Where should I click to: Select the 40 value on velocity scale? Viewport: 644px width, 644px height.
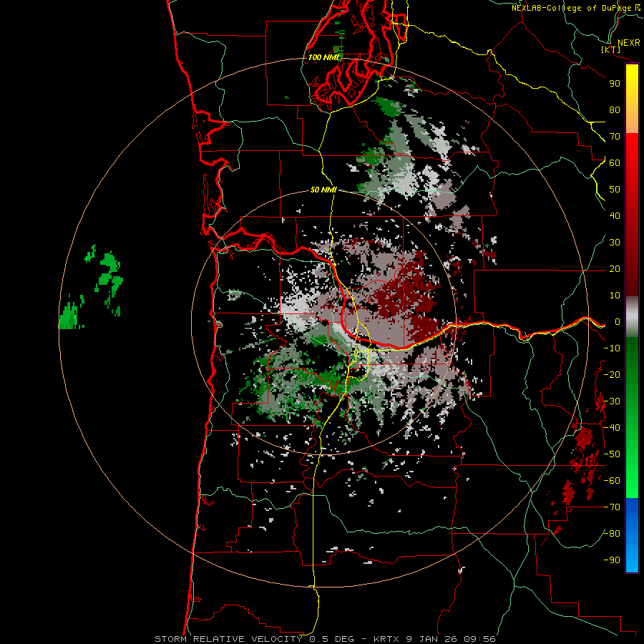pos(615,216)
